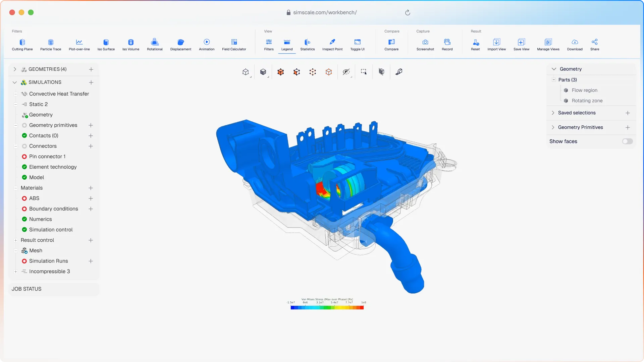Start the Animation filter
Viewport: 644px width, 362px height.
point(207,45)
